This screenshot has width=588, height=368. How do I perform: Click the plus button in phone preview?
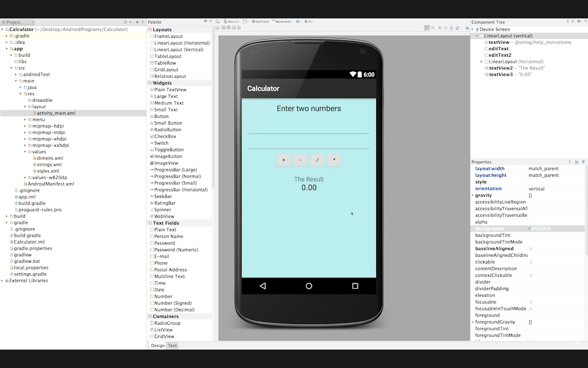(283, 160)
